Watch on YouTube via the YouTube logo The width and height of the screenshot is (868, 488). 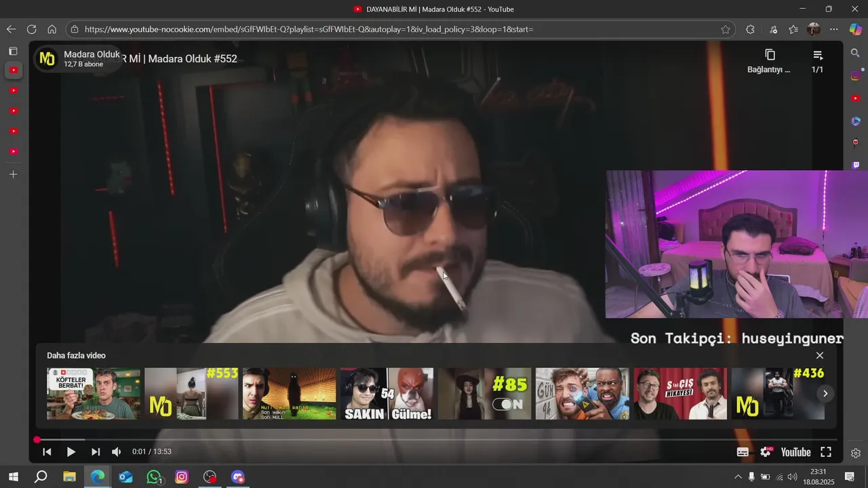click(795, 452)
